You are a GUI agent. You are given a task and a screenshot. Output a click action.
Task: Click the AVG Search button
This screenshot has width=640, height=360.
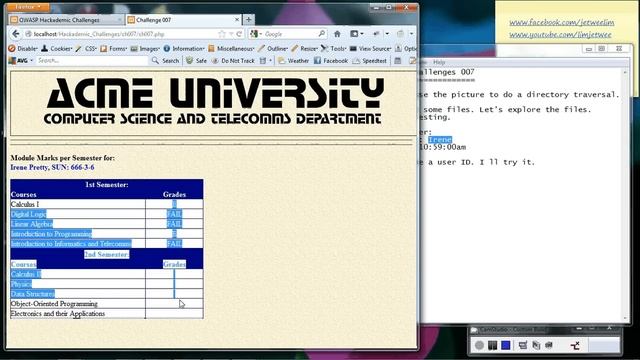[x=165, y=60]
